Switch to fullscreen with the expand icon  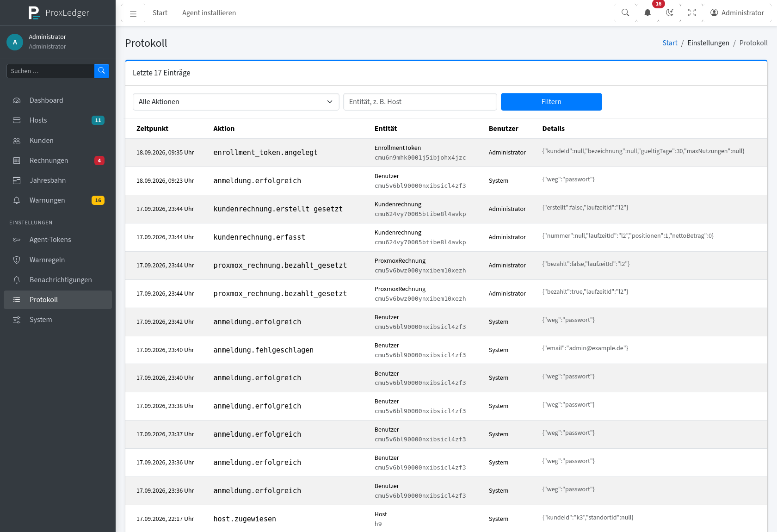click(x=692, y=13)
